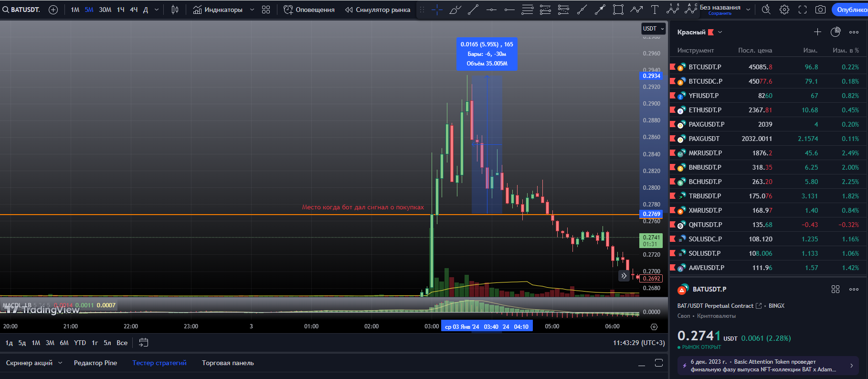Set chart range to Все
The image size is (868, 379).
122,343
